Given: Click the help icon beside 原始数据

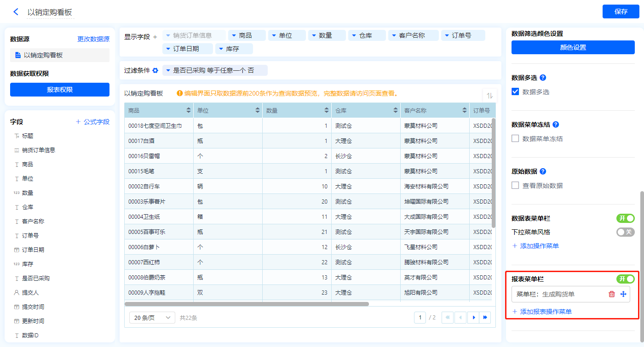Looking at the screenshot, I should 543,171.
